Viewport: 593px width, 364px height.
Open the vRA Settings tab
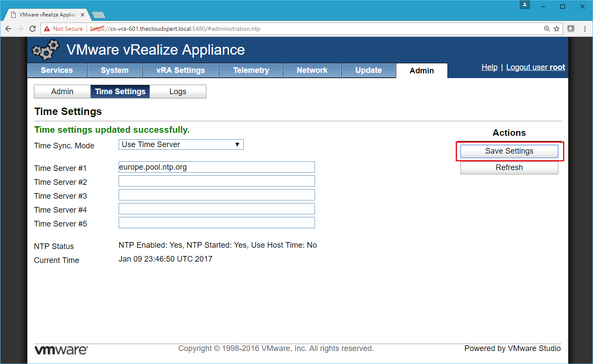(180, 70)
